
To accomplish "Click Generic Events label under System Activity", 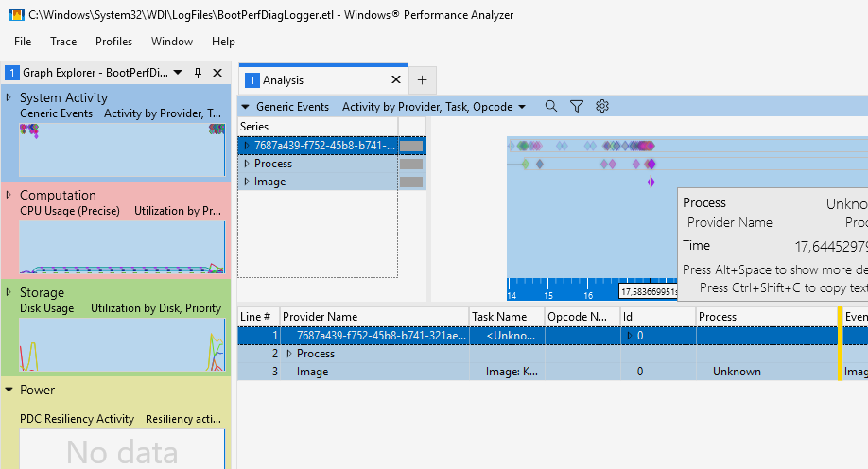I will 56,113.
